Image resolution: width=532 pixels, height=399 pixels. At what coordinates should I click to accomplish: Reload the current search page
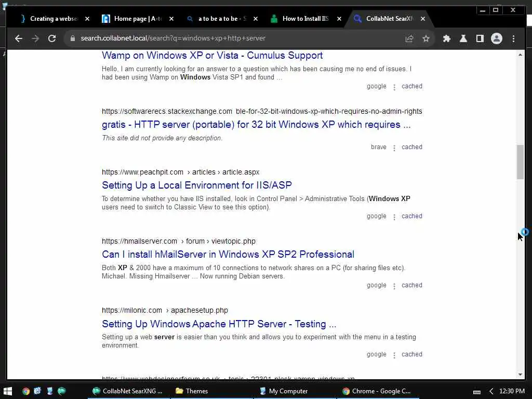pyautogui.click(x=52, y=38)
